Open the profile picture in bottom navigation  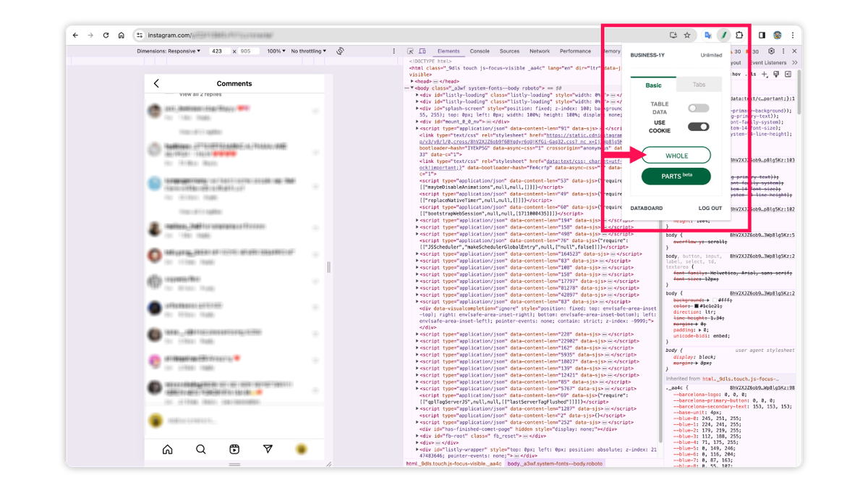click(301, 450)
